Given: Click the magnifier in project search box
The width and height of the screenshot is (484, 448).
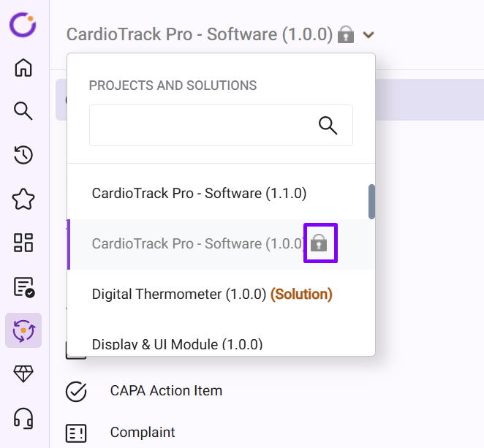Looking at the screenshot, I should pyautogui.click(x=328, y=125).
